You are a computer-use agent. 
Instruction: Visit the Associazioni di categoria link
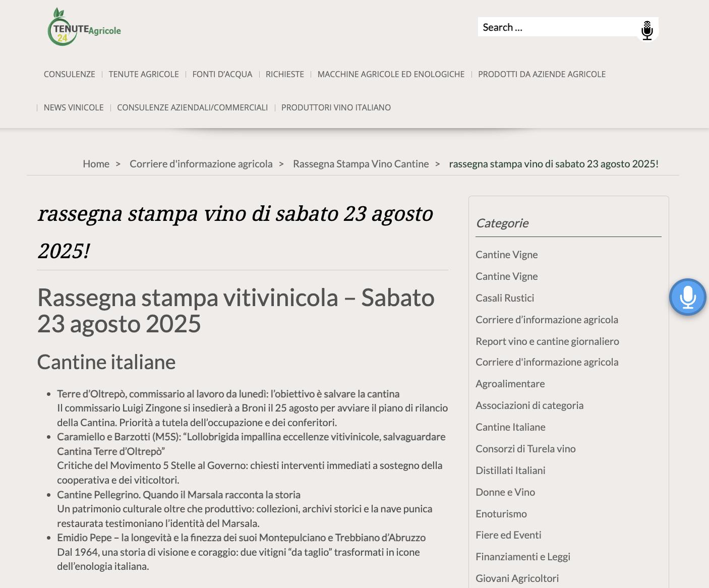529,405
